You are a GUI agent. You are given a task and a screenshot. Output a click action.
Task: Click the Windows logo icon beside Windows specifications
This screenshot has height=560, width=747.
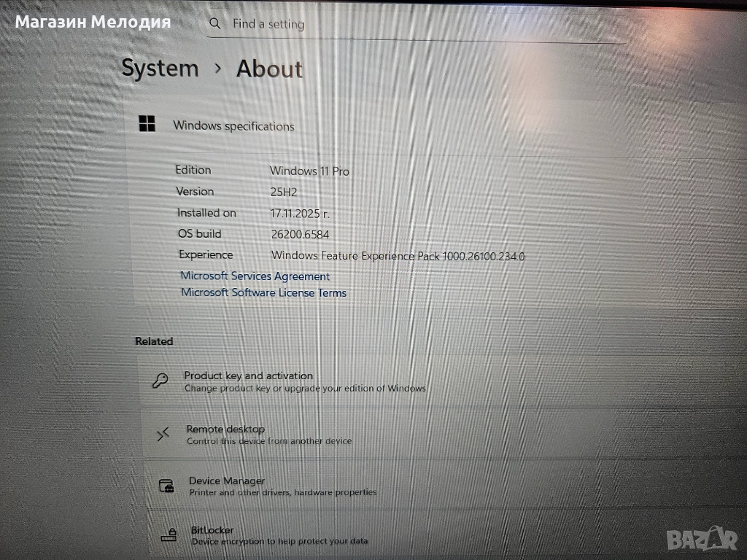(x=147, y=125)
